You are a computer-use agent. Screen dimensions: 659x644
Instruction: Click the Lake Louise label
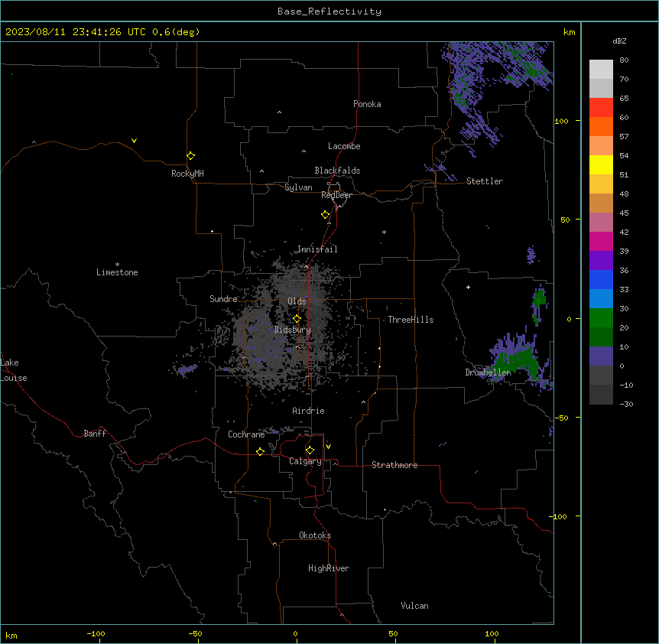[14, 370]
